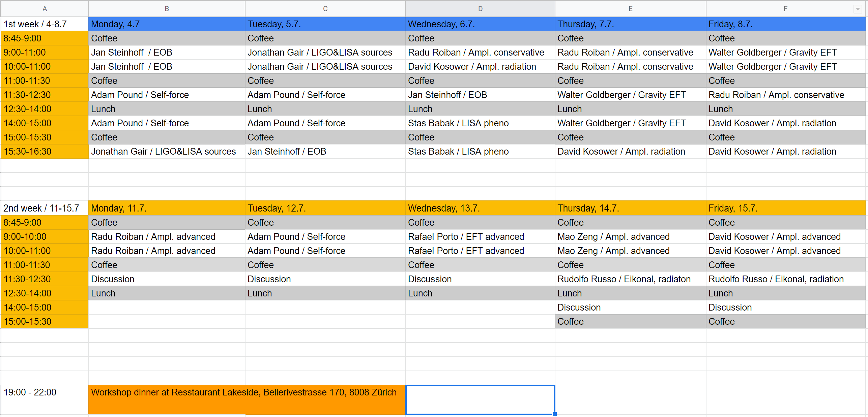868x417 pixels.
Task: Select the 'Wednesday, 6.7.' header cell
Action: 480,24
